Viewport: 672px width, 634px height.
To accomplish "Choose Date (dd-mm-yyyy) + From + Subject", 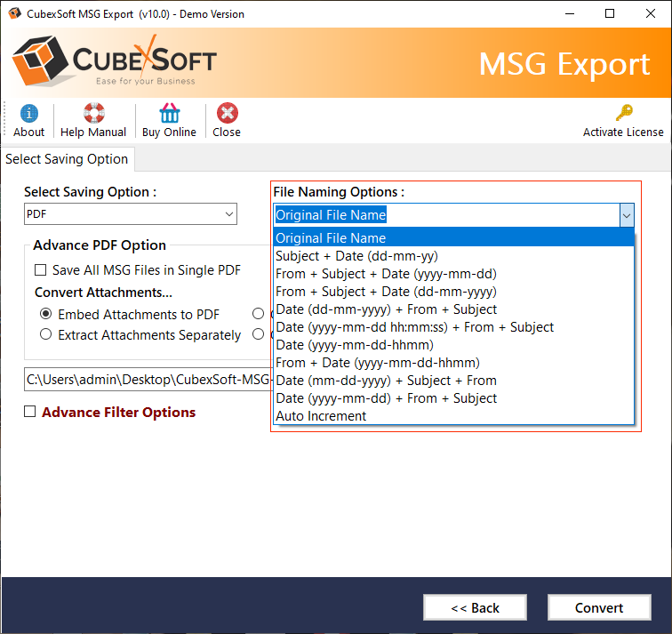I will pyautogui.click(x=453, y=309).
